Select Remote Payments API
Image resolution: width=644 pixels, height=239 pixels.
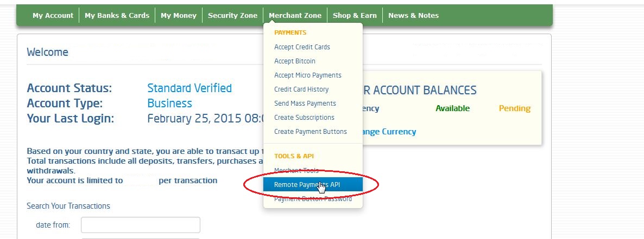pyautogui.click(x=313, y=184)
